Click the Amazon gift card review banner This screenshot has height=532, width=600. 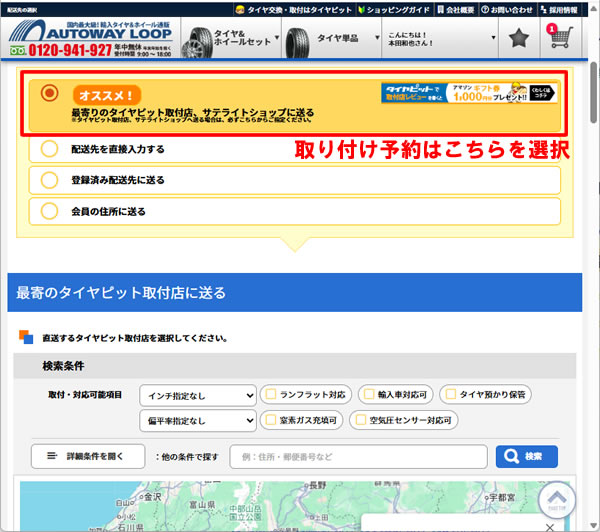pos(469,93)
